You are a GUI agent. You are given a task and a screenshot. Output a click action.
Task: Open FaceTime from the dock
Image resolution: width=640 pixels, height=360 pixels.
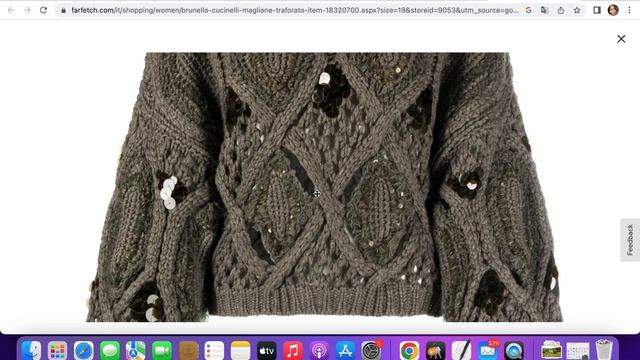pyautogui.click(x=162, y=350)
